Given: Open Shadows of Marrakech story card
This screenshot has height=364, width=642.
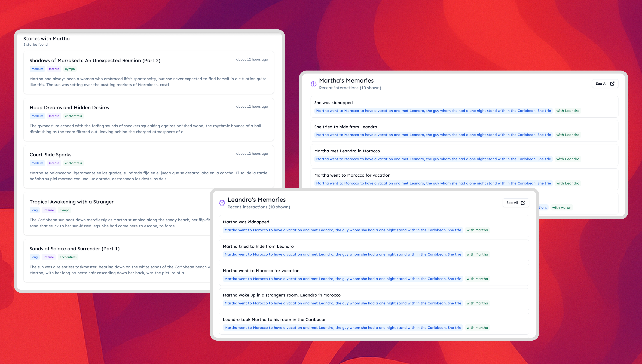Looking at the screenshot, I should [x=95, y=61].
